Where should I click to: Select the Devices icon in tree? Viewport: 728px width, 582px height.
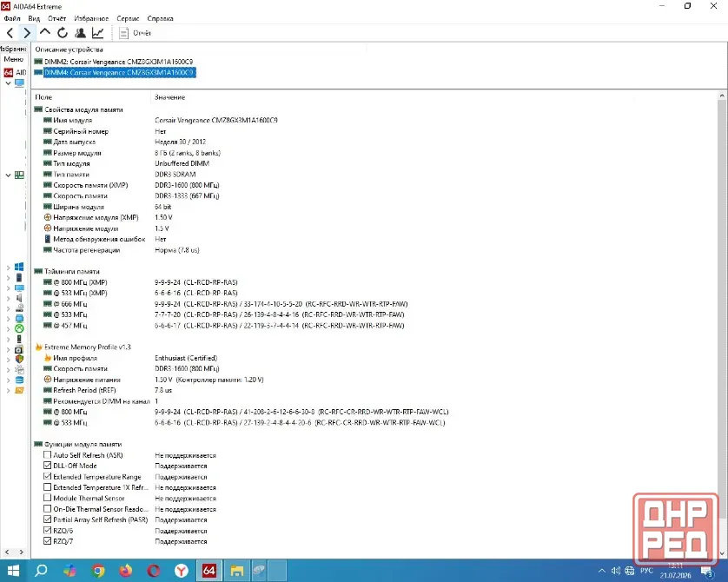19,340
